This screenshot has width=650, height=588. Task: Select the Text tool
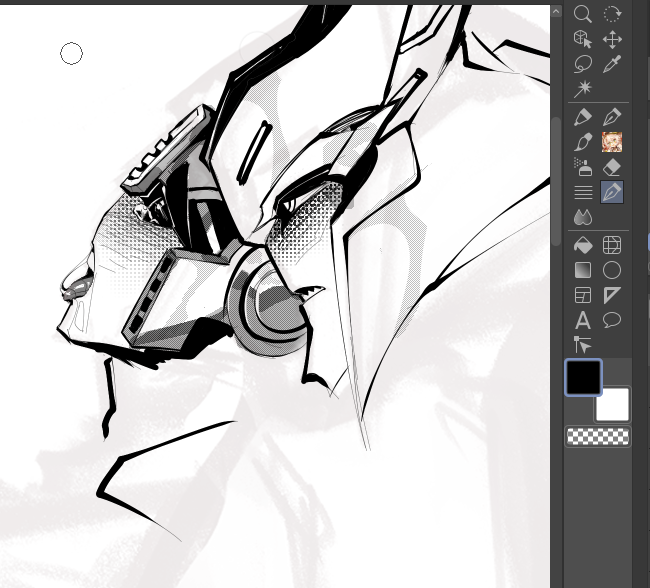click(x=583, y=321)
